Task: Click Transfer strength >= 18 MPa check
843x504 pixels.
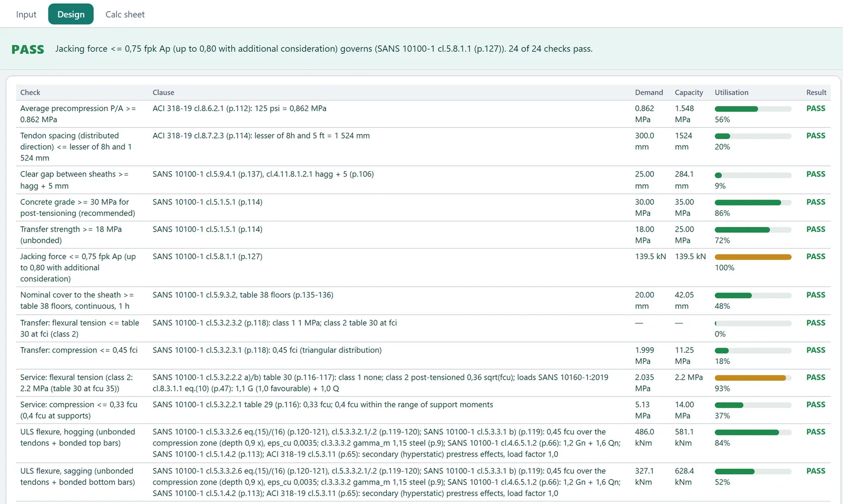Action: click(71, 235)
